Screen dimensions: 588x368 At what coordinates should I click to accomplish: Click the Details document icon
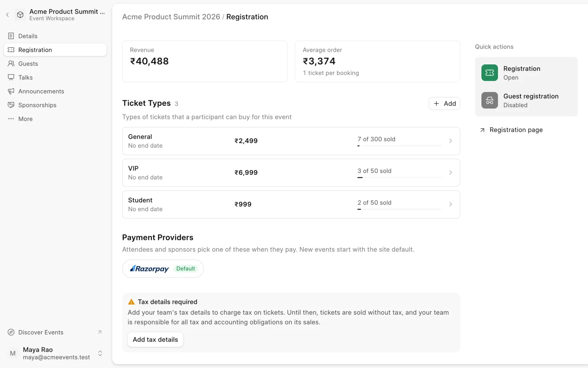coord(11,36)
